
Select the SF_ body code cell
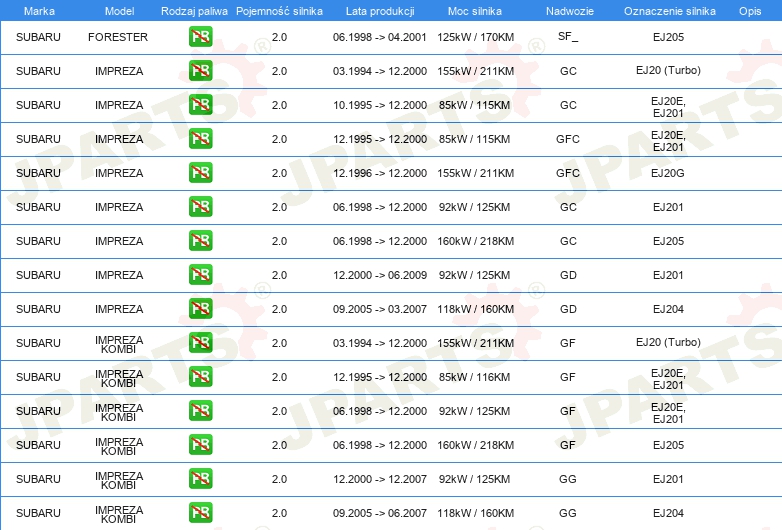click(568, 36)
